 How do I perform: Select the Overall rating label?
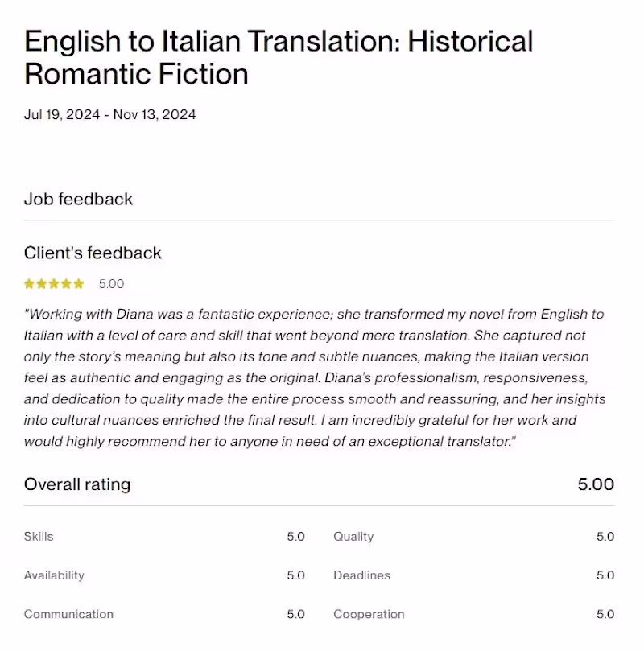click(x=77, y=484)
